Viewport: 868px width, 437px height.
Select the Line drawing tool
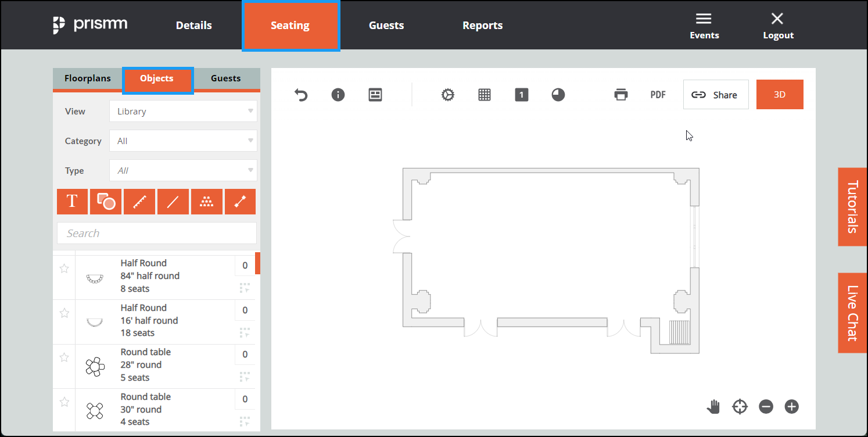173,202
